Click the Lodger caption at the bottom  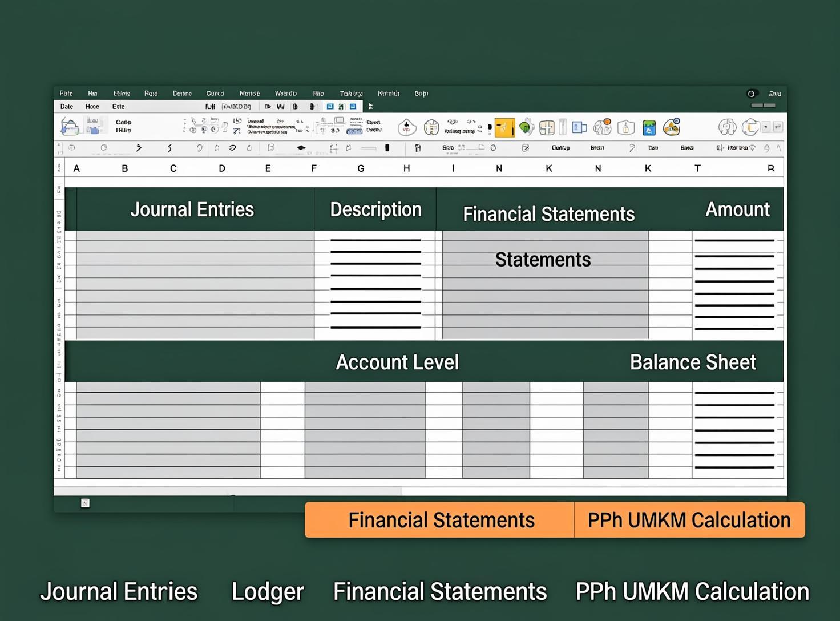(268, 592)
